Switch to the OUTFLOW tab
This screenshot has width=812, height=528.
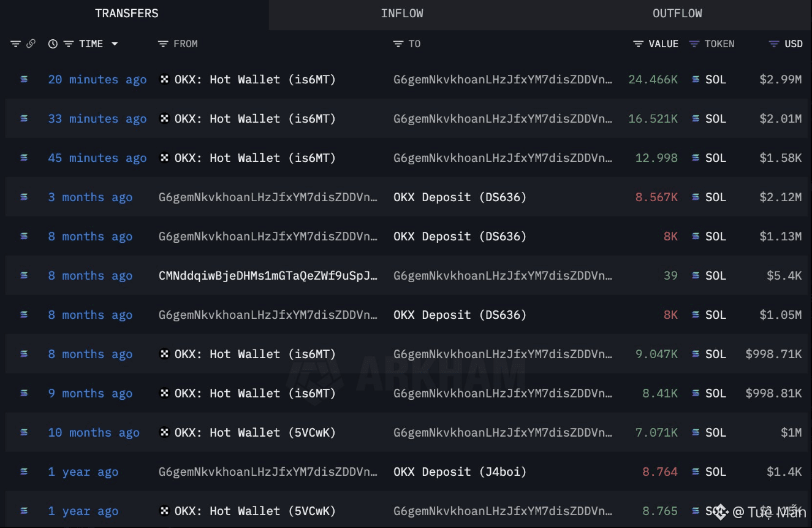677,13
